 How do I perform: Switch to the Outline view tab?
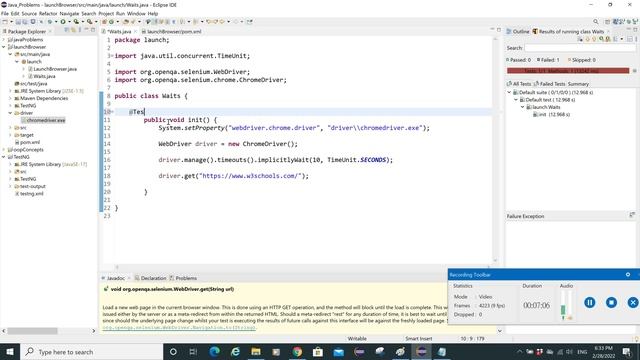(x=518, y=31)
